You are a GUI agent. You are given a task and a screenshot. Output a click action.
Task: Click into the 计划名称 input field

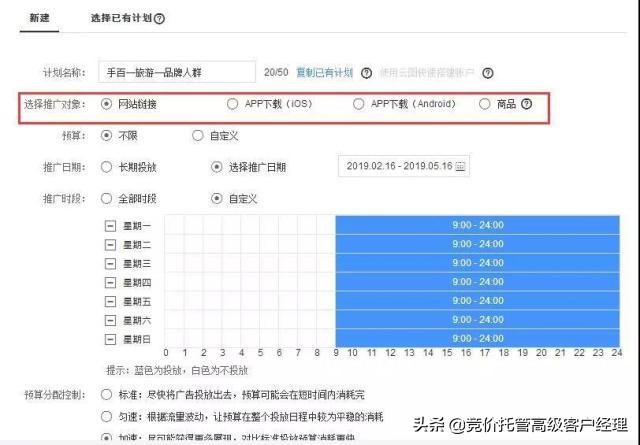pyautogui.click(x=177, y=72)
